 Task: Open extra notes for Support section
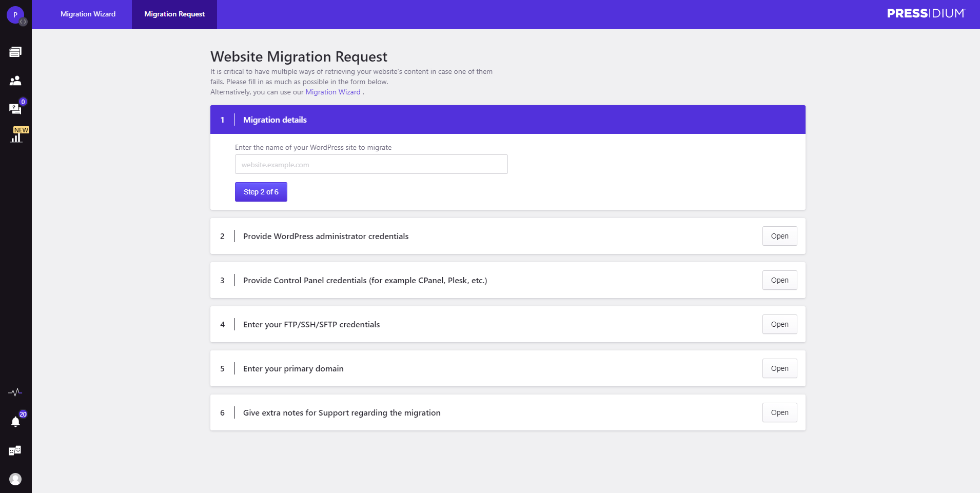pyautogui.click(x=779, y=412)
